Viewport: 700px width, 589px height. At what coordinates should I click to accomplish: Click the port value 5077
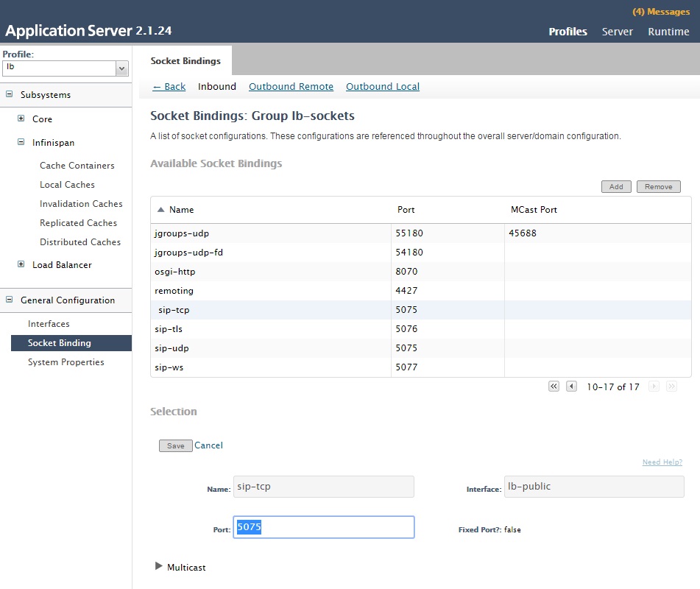pos(406,367)
